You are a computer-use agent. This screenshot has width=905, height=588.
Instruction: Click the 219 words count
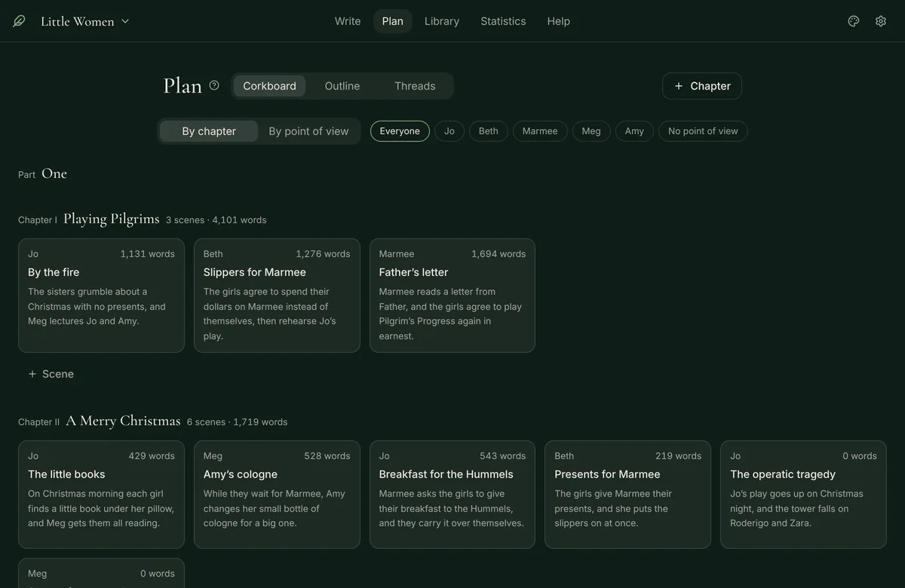coord(679,456)
